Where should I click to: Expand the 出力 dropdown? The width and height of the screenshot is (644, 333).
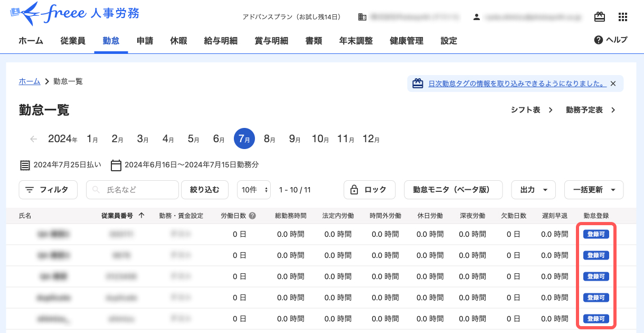[x=533, y=190]
